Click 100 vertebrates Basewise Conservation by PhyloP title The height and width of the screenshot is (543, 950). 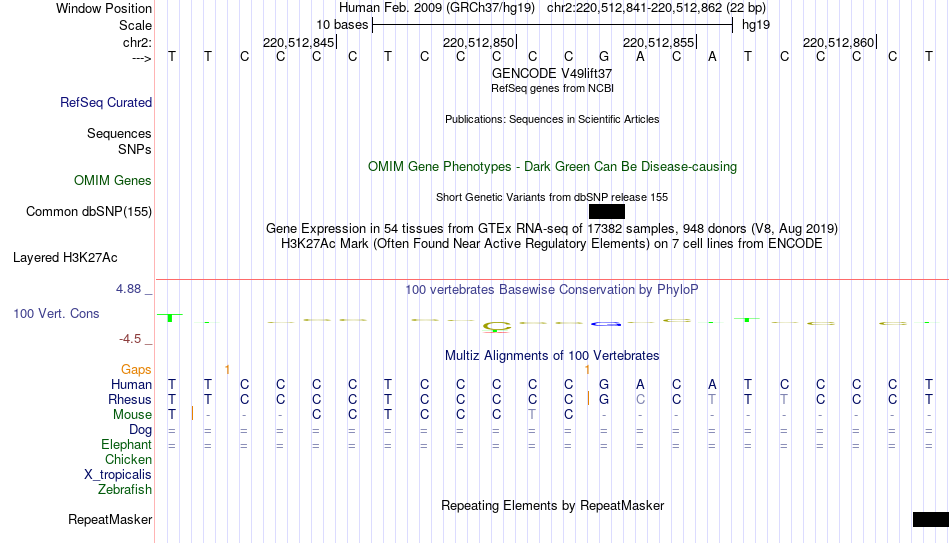click(x=552, y=290)
